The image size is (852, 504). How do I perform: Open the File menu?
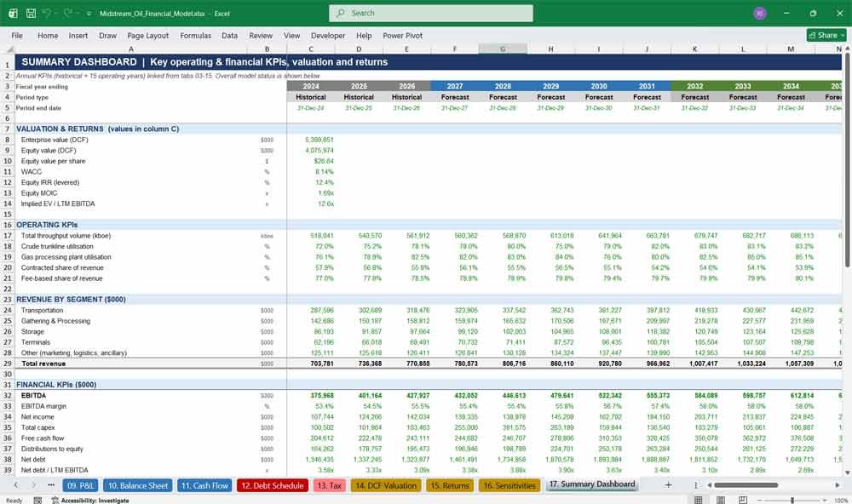[x=17, y=35]
